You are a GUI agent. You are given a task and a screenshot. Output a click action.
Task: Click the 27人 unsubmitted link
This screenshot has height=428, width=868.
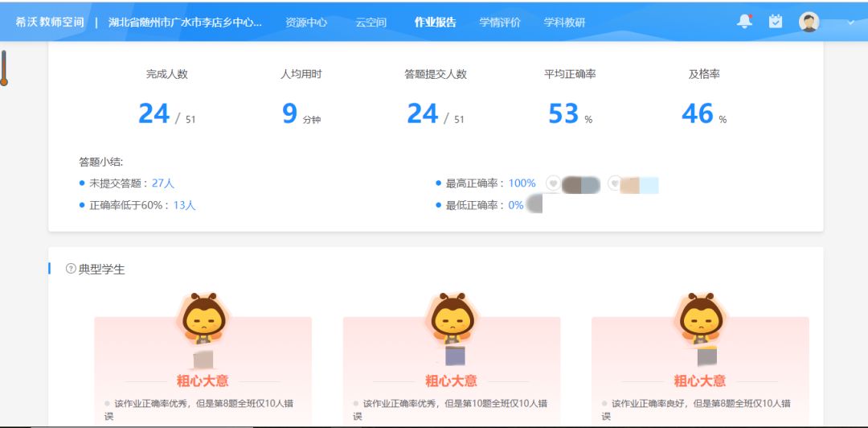pos(163,183)
